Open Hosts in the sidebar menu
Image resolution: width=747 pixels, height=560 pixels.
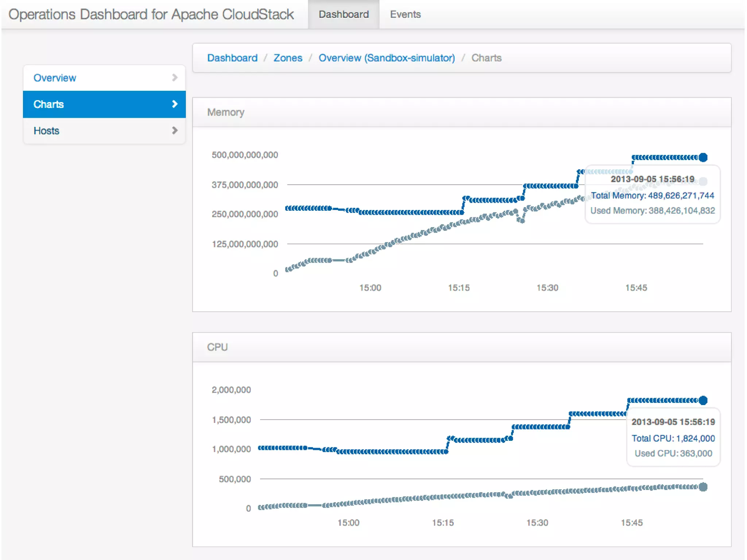[x=46, y=131]
